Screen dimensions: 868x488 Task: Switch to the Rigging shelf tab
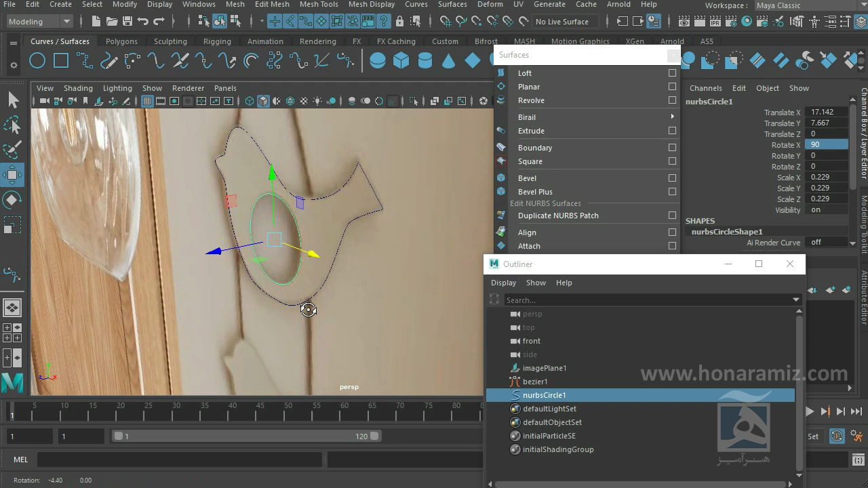coord(217,41)
